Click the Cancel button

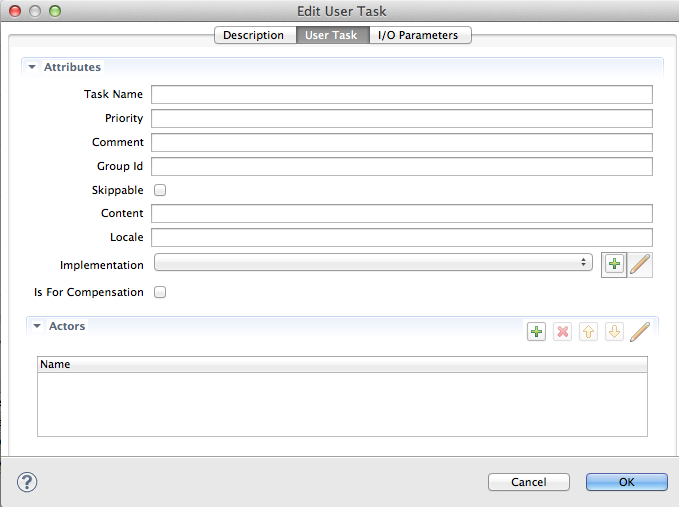click(528, 482)
